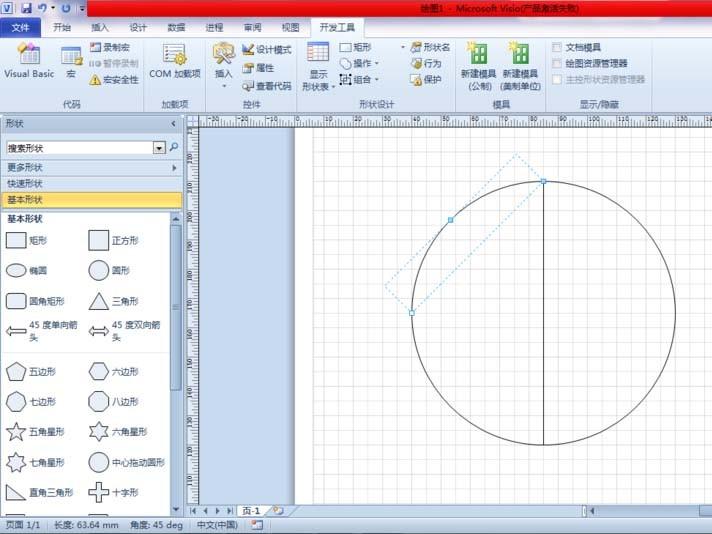Start recording a macro (录制宏)

click(x=110, y=47)
